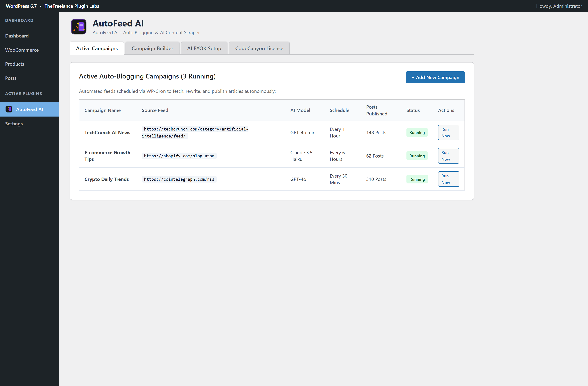Click the Posts Published column header
Screen dimensions: 588x386
tap(377, 110)
